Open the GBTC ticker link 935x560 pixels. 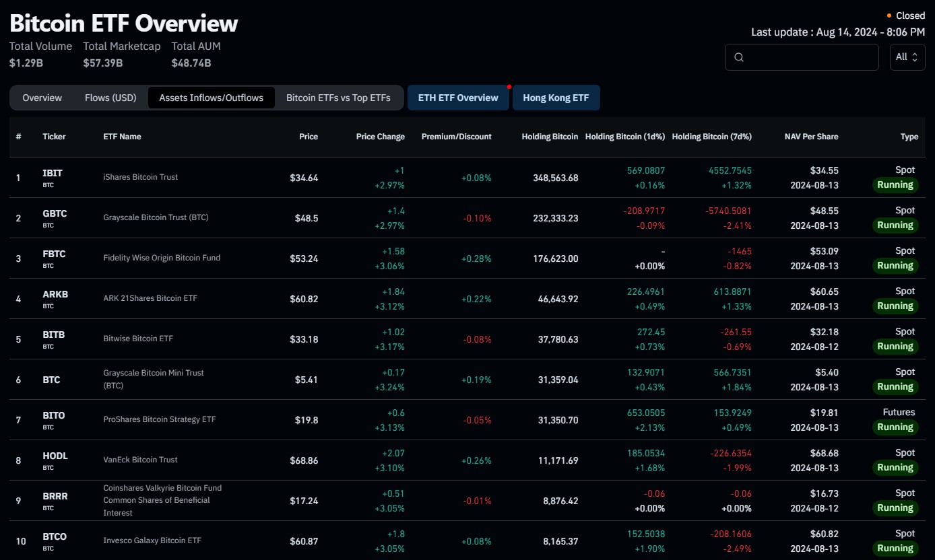click(x=55, y=213)
